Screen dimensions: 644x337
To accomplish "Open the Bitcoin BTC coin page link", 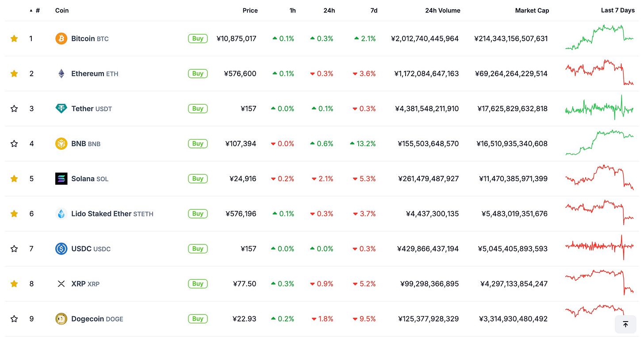I will click(x=90, y=39).
